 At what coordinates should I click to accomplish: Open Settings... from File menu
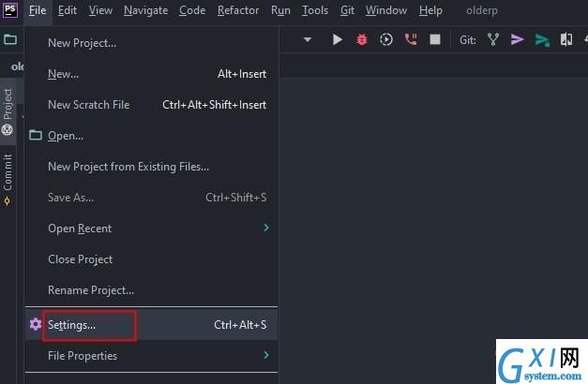click(x=152, y=324)
